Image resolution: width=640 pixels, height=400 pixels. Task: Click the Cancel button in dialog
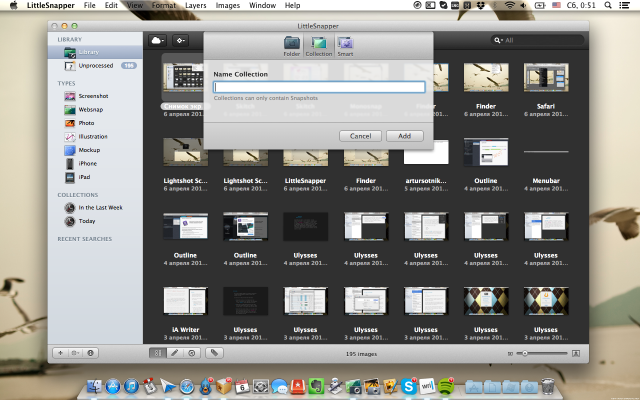360,136
